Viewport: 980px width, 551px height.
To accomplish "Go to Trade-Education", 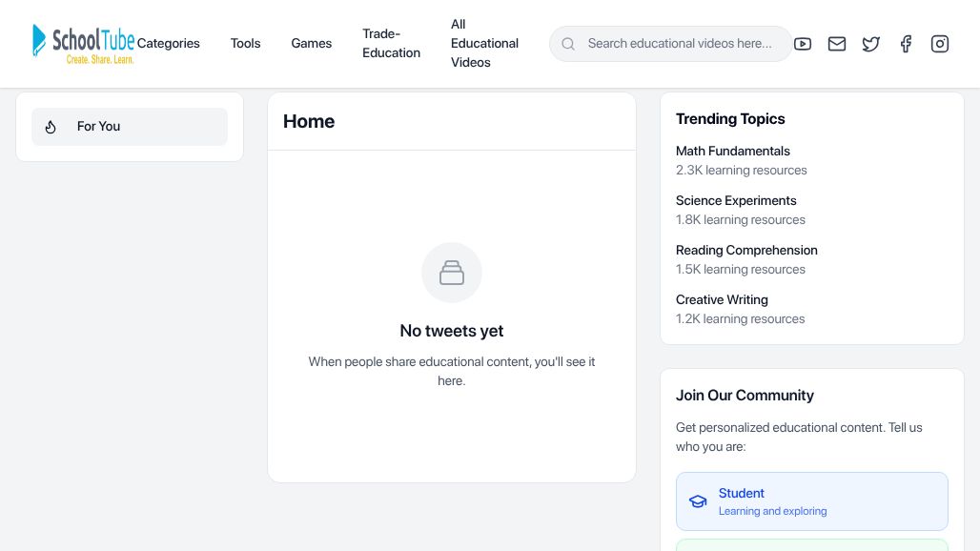I will [391, 44].
